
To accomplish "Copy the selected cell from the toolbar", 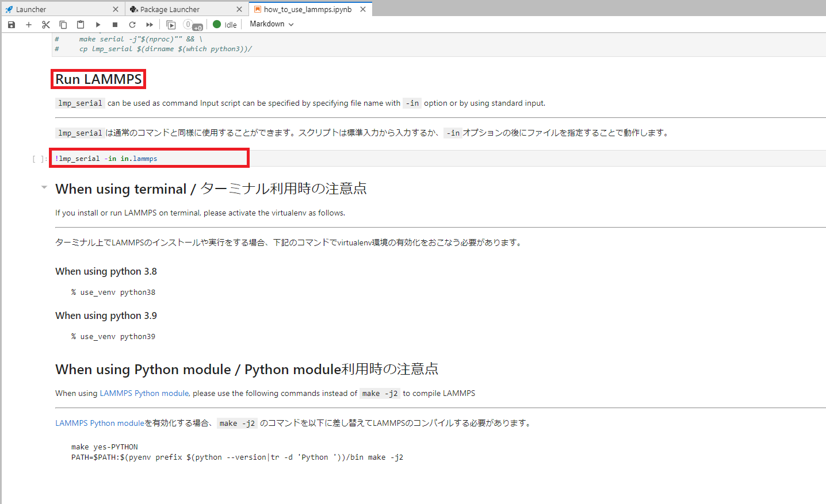I will (63, 25).
